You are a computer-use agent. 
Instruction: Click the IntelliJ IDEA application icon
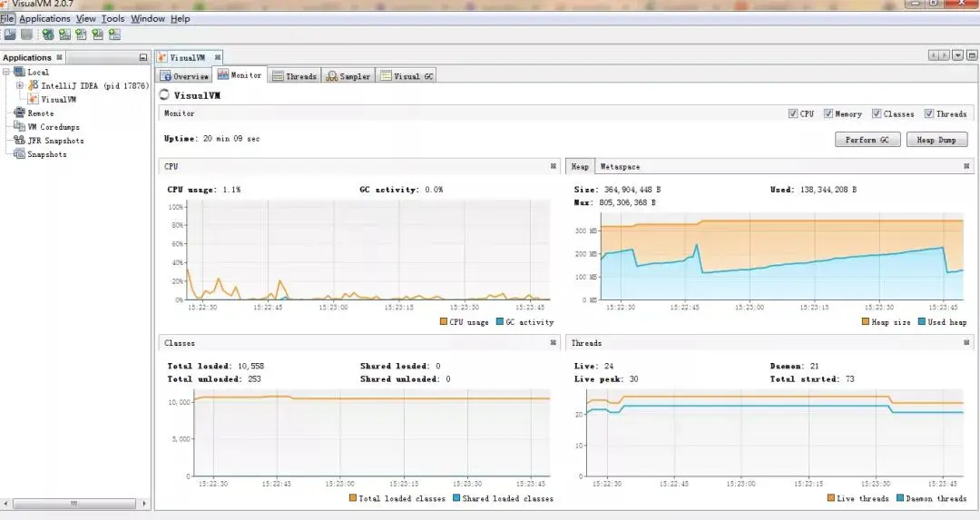(34, 85)
